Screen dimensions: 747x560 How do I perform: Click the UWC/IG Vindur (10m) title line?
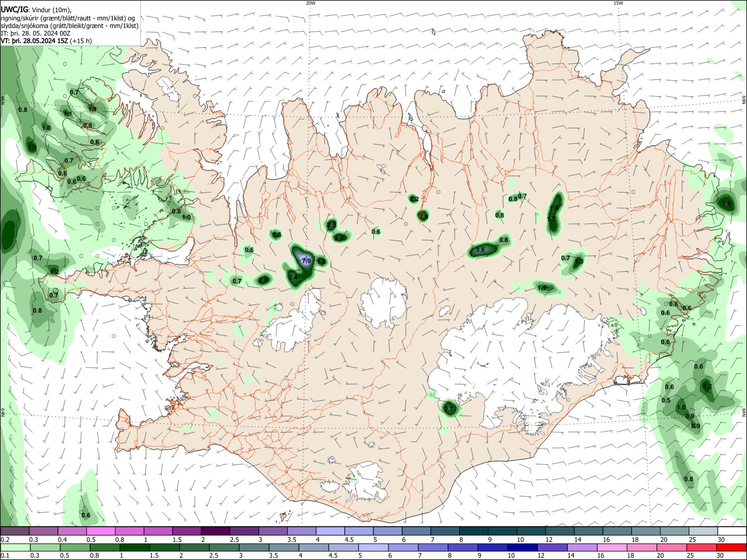[36, 10]
